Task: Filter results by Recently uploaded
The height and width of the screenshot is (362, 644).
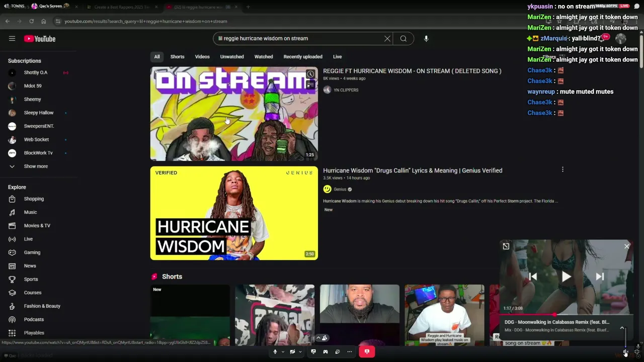Action: pos(303,57)
